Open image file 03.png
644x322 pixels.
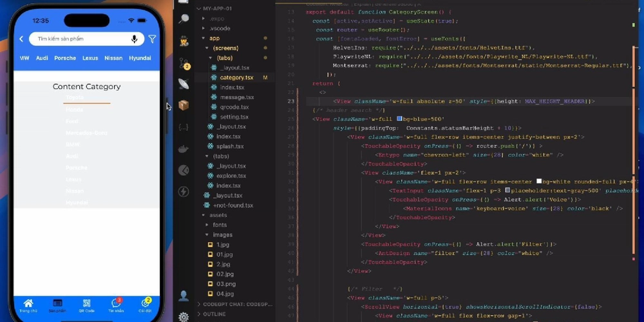[226, 284]
